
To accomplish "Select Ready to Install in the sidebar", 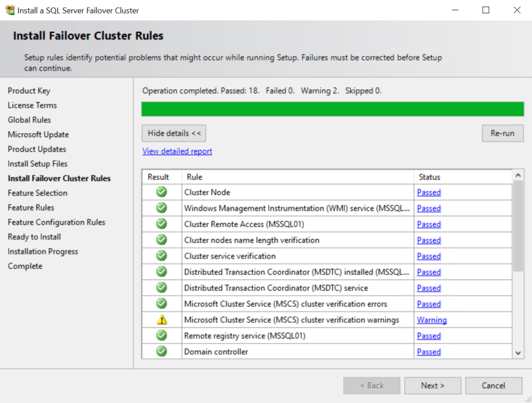I will click(x=34, y=237).
